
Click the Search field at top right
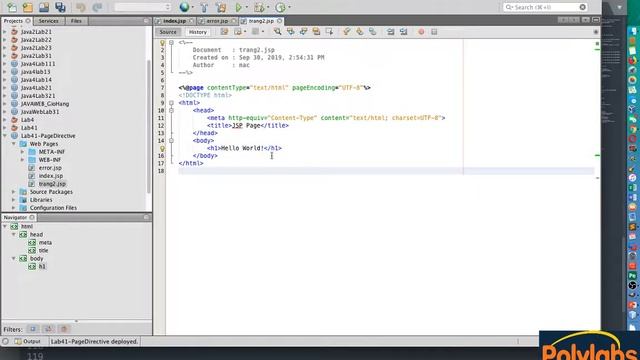click(545, 7)
